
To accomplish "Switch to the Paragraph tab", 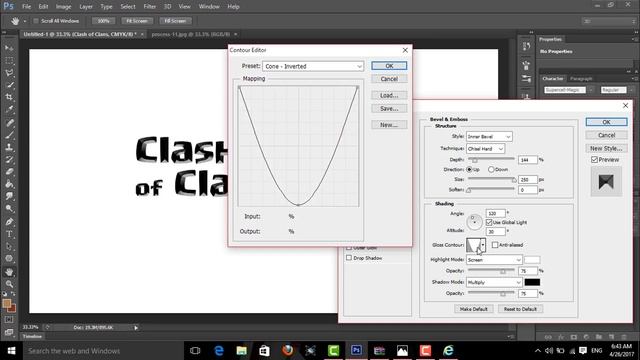I will pos(581,78).
